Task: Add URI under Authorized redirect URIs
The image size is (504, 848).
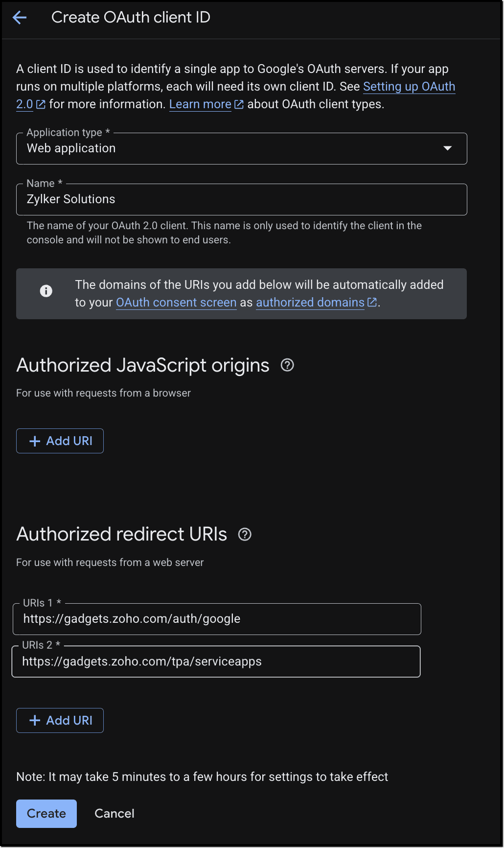Action: click(x=60, y=720)
